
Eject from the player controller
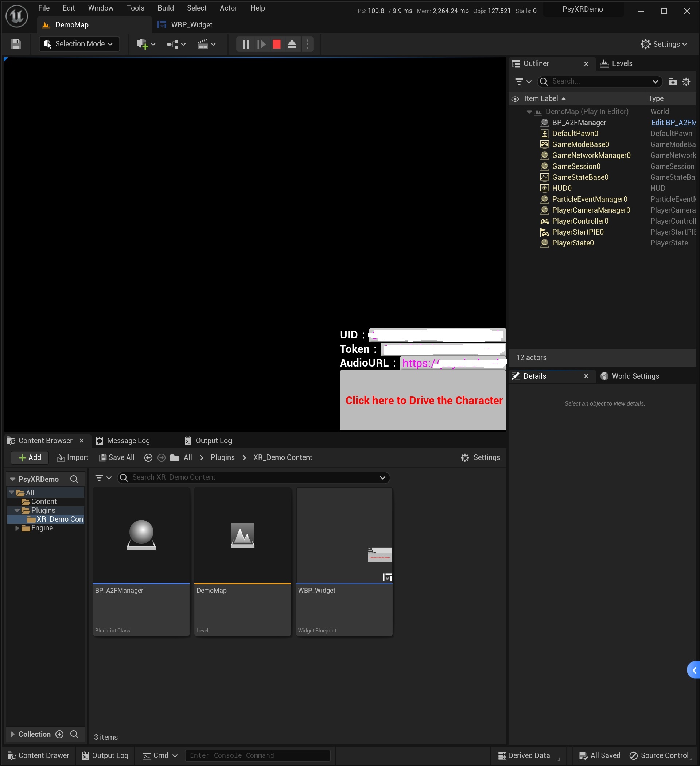pos(292,44)
